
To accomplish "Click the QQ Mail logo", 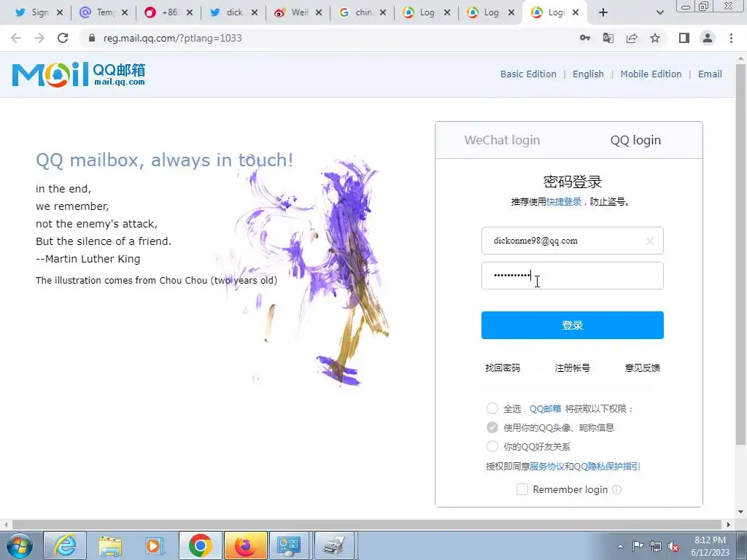I will pos(79,75).
